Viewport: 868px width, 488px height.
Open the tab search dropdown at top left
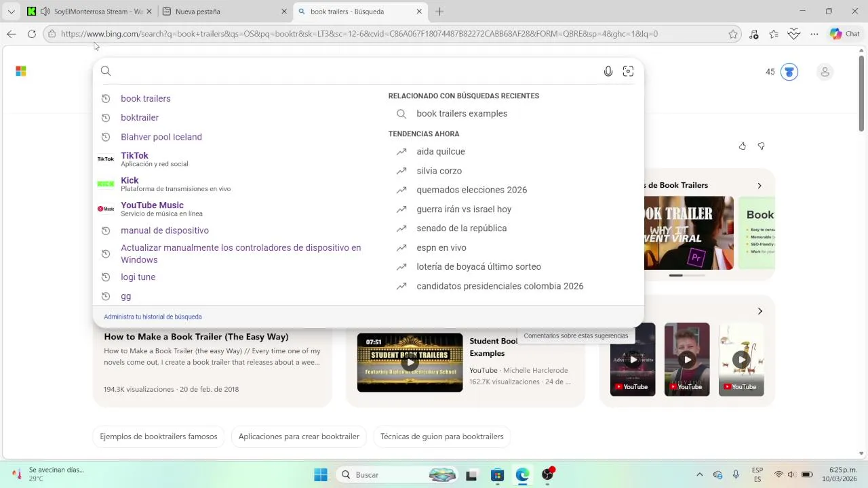[x=12, y=12]
